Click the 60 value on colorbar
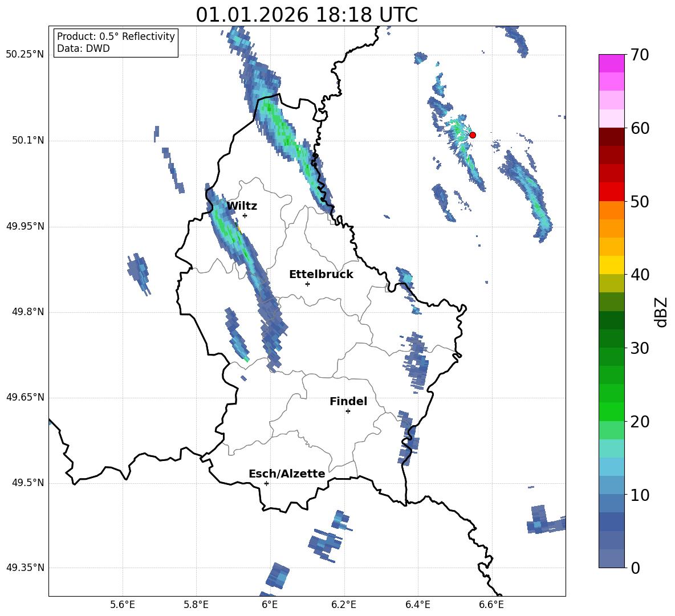This screenshot has width=675, height=616. pos(640,128)
